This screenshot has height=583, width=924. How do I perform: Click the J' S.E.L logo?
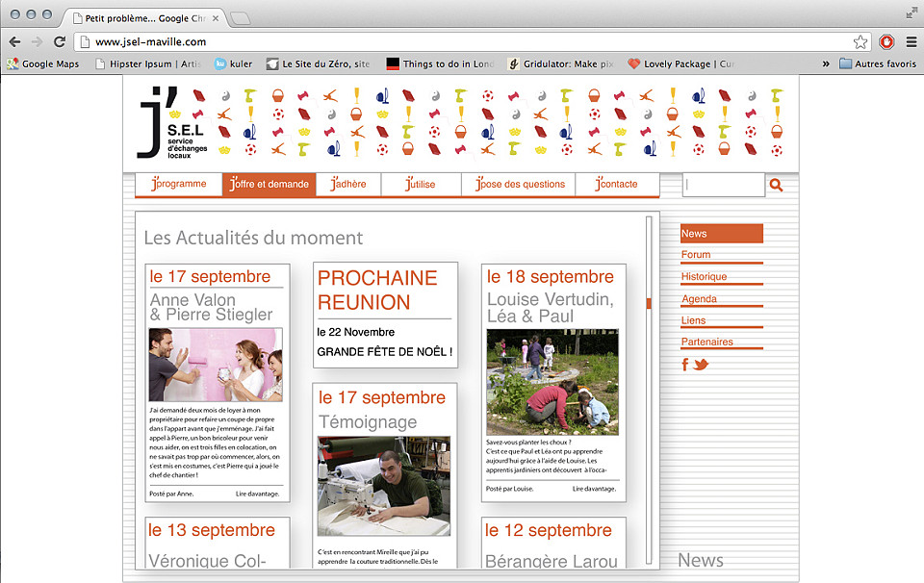[x=172, y=122]
